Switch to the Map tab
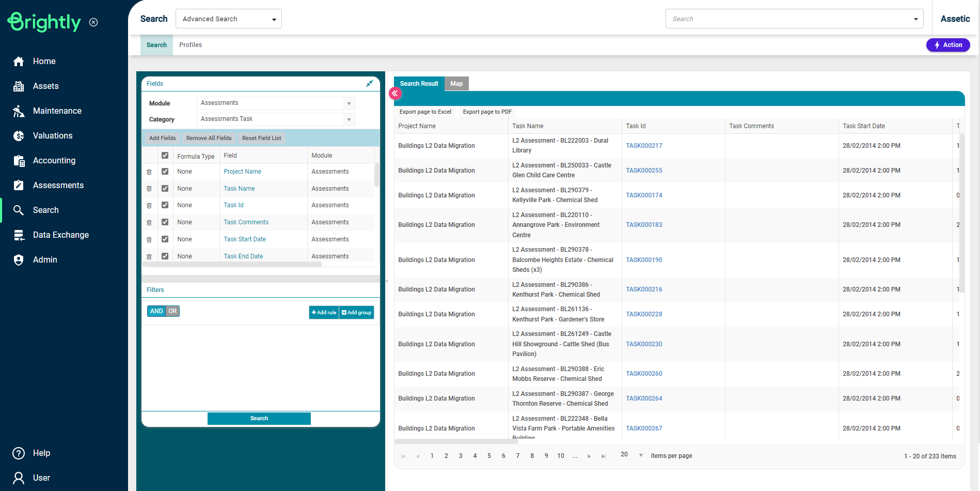Image resolution: width=980 pixels, height=491 pixels. pyautogui.click(x=456, y=84)
